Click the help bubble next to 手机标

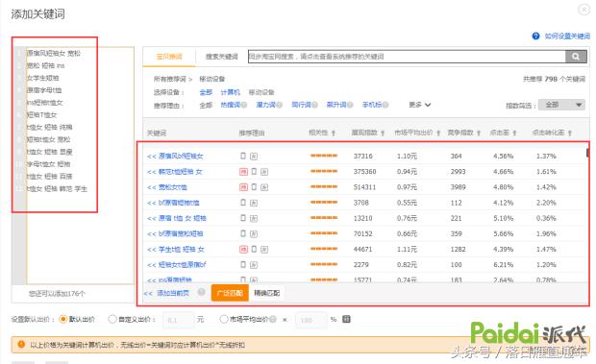tap(385, 105)
